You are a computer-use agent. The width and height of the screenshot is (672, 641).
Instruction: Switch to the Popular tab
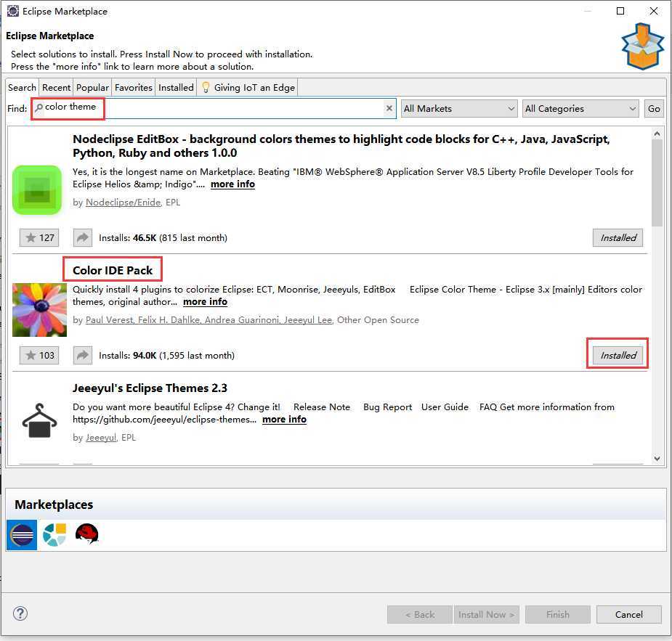(92, 87)
